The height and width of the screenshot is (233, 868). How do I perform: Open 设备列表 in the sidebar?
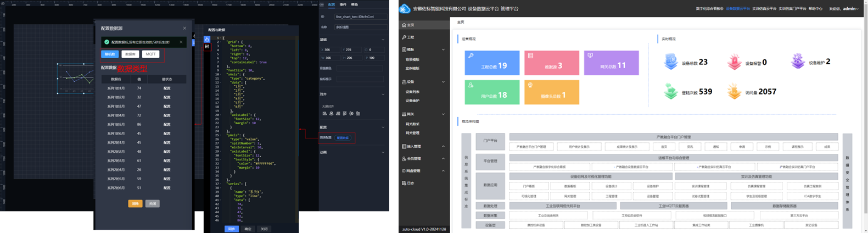tap(412, 92)
